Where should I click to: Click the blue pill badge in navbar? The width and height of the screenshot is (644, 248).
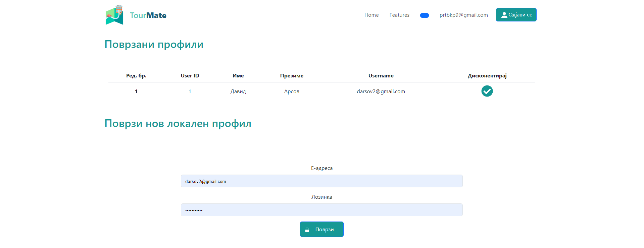pyautogui.click(x=424, y=15)
